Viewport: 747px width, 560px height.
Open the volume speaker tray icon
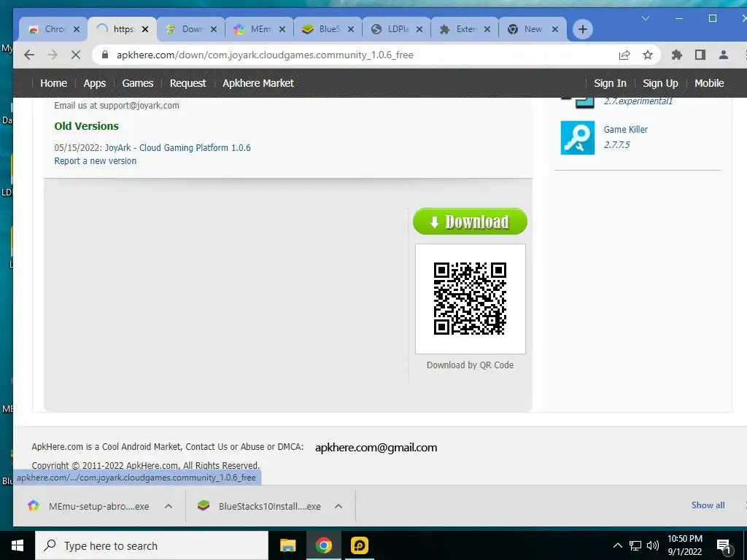pyautogui.click(x=653, y=545)
